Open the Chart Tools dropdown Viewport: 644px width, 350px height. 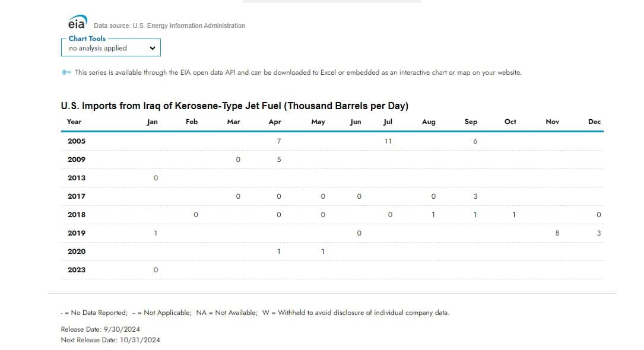click(110, 48)
